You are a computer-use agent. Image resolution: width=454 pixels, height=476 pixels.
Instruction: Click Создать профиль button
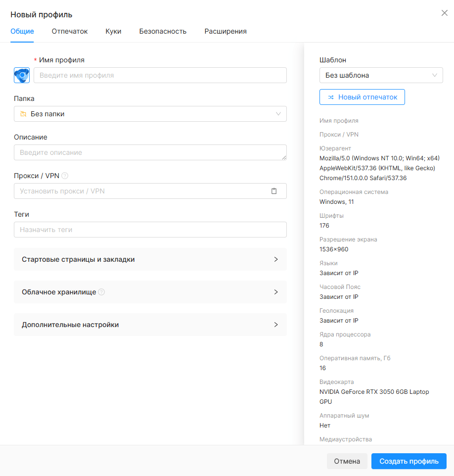pyautogui.click(x=409, y=461)
